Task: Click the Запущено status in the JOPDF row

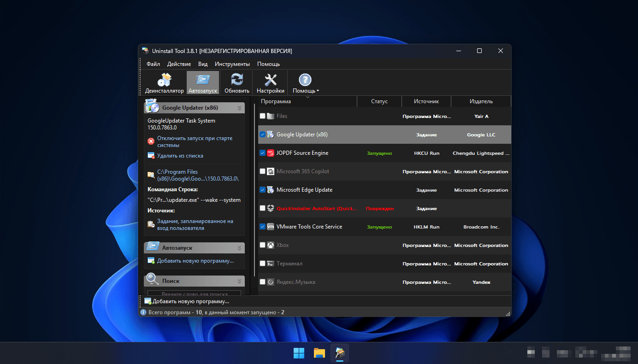Action: pos(379,153)
